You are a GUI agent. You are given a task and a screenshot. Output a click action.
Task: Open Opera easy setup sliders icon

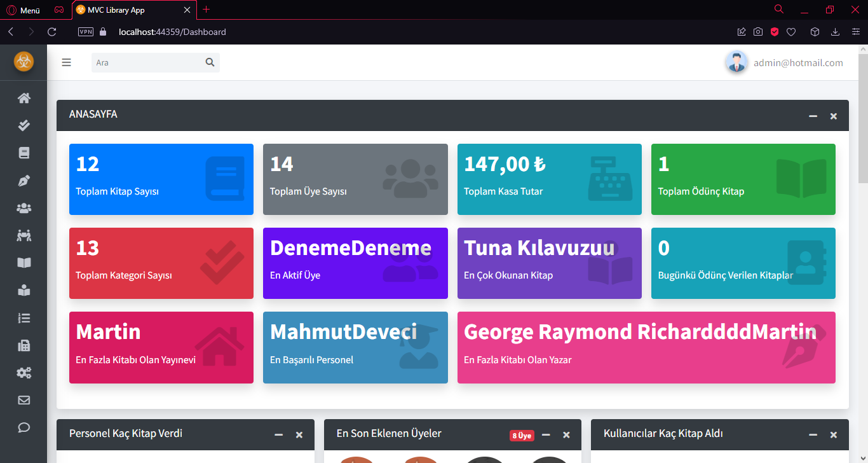856,32
